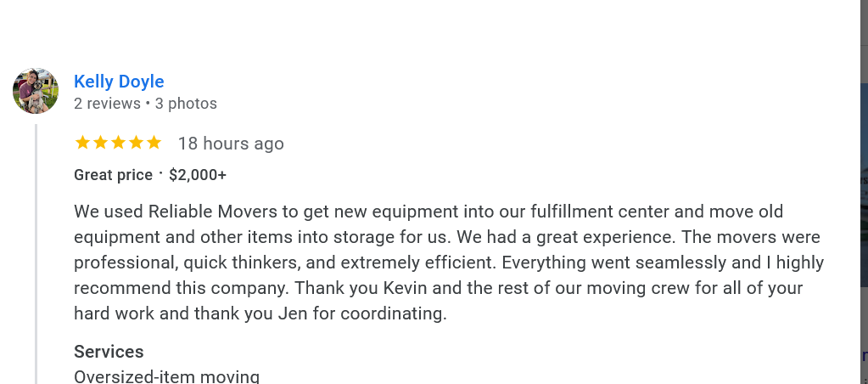Click the first star in the rating
This screenshot has width=868, height=384.
(x=82, y=143)
